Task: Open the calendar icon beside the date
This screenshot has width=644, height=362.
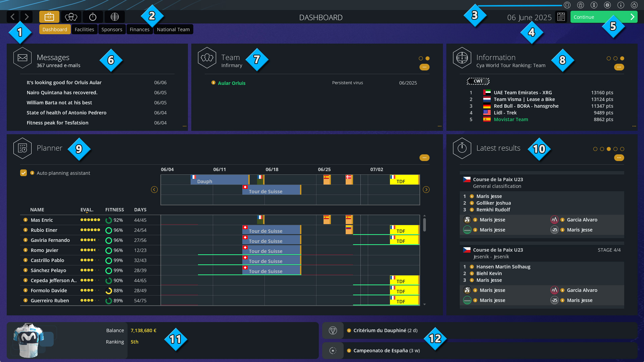Action: click(x=561, y=17)
